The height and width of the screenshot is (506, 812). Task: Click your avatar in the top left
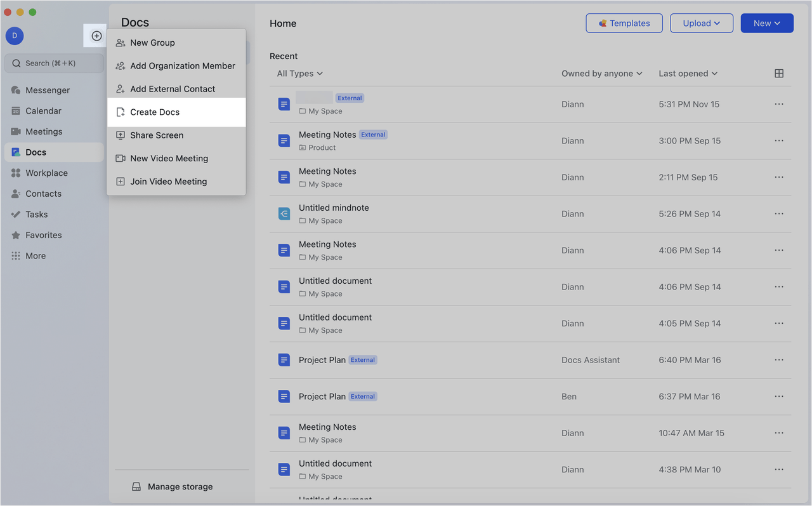tap(14, 35)
